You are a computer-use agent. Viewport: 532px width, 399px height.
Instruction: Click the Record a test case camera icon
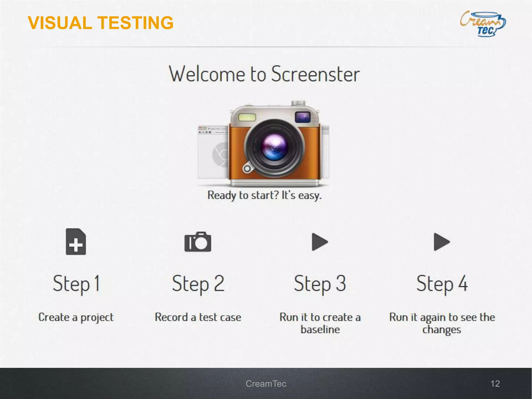point(198,242)
